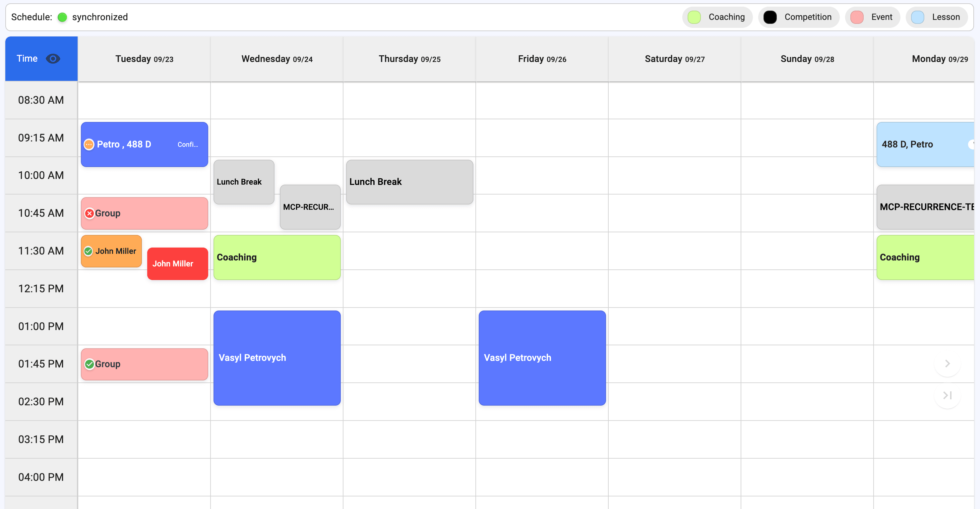Toggle the Coaching filter chip
The image size is (980, 509).
pyautogui.click(x=717, y=17)
